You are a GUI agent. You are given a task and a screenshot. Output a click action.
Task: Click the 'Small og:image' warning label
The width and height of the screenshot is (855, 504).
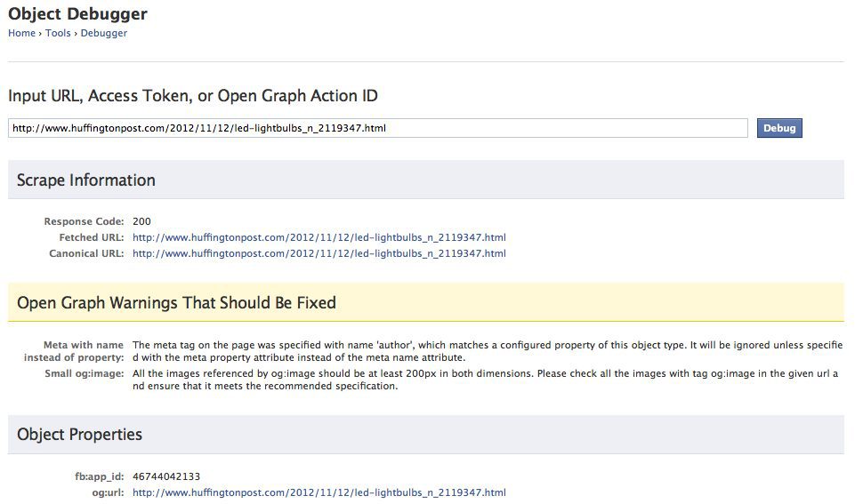pos(85,373)
